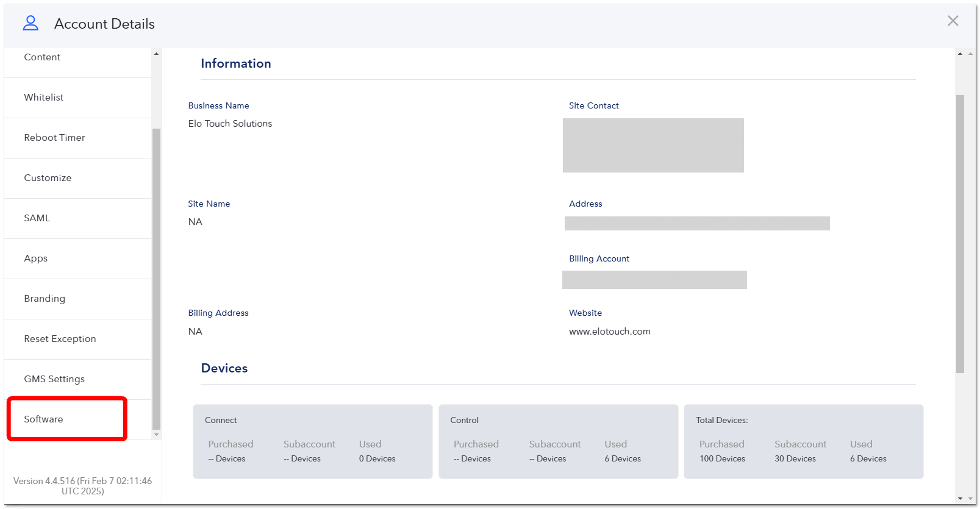Viewport: 980px width, 509px height.
Task: Click the Total Devices card title
Action: click(x=721, y=421)
